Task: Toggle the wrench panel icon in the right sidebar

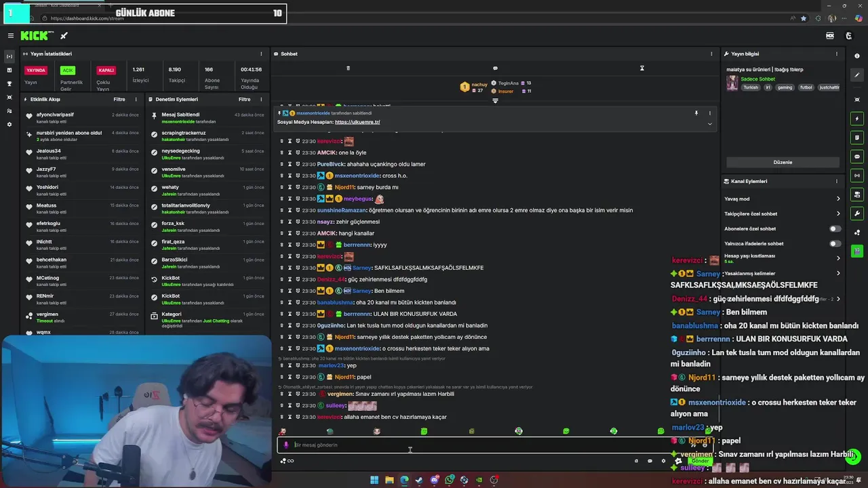Action: 857,213
